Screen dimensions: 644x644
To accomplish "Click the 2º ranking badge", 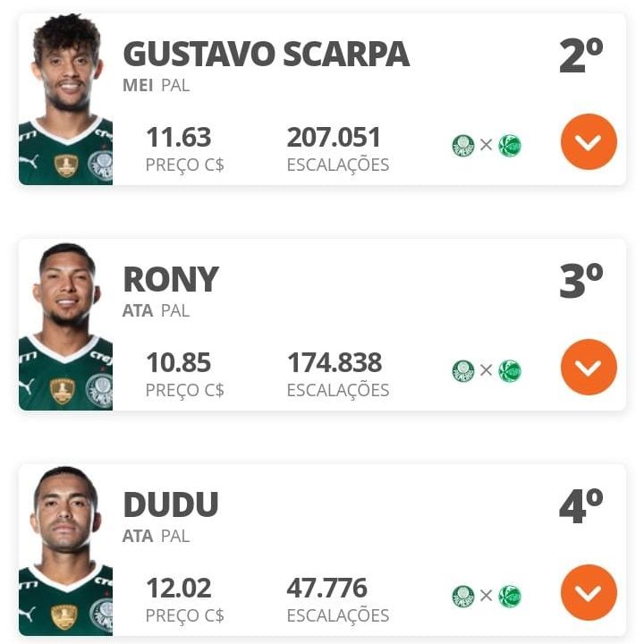I will pyautogui.click(x=580, y=55).
